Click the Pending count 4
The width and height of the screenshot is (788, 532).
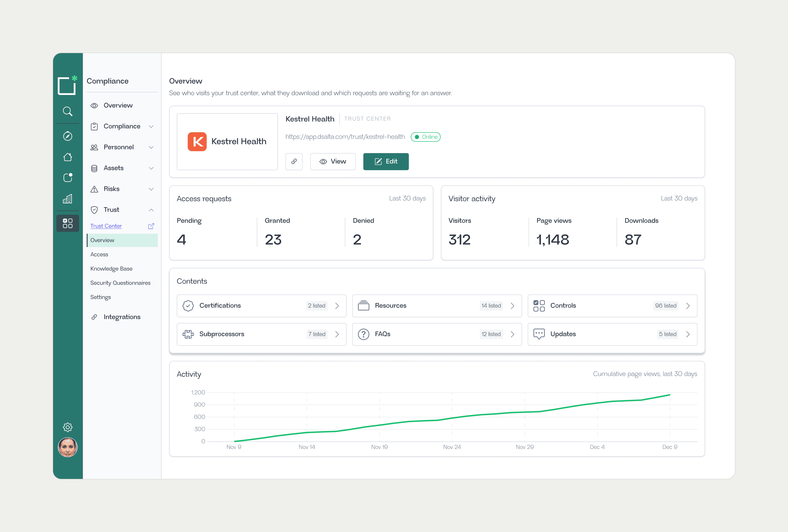[181, 240]
